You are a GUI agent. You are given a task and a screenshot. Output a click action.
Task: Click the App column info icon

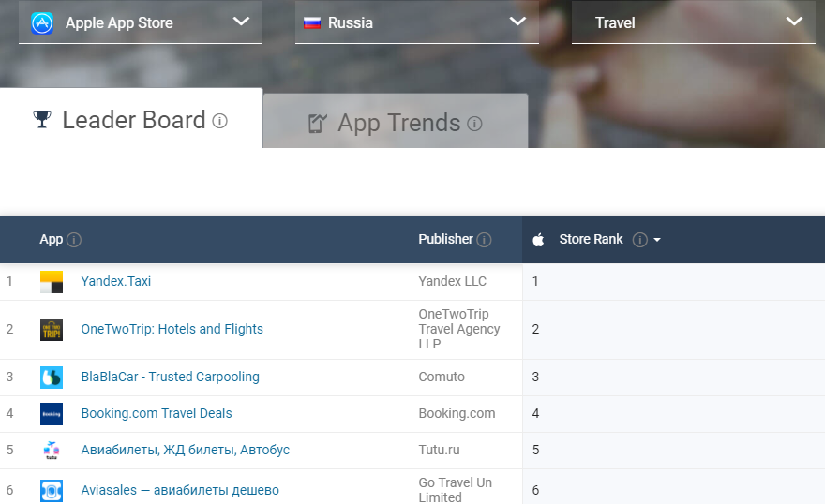point(74,240)
